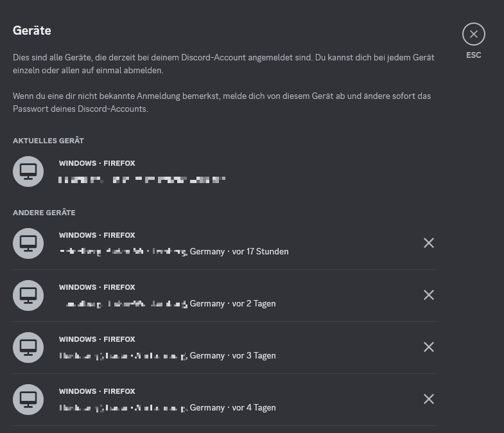Remove the device active vor 4 Tagen
Viewport: 504px width, 433px height.
(429, 399)
